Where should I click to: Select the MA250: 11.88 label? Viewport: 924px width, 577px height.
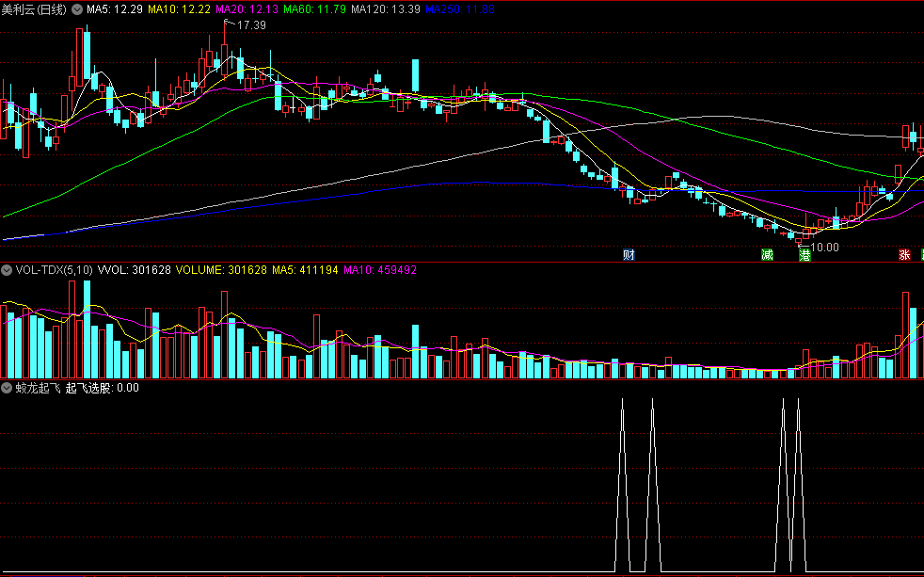pos(460,9)
